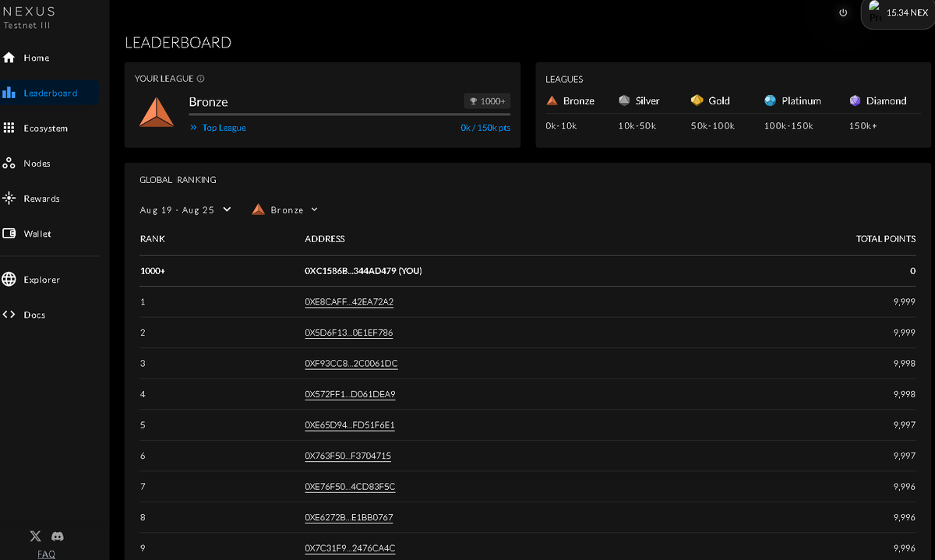
Task: Open address 0X5D6F13...0E1EF786
Action: (x=349, y=333)
